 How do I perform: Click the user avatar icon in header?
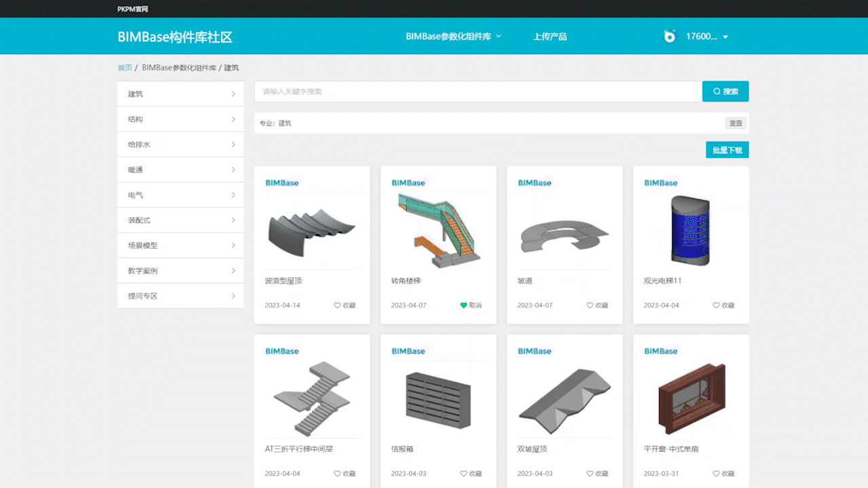[669, 37]
